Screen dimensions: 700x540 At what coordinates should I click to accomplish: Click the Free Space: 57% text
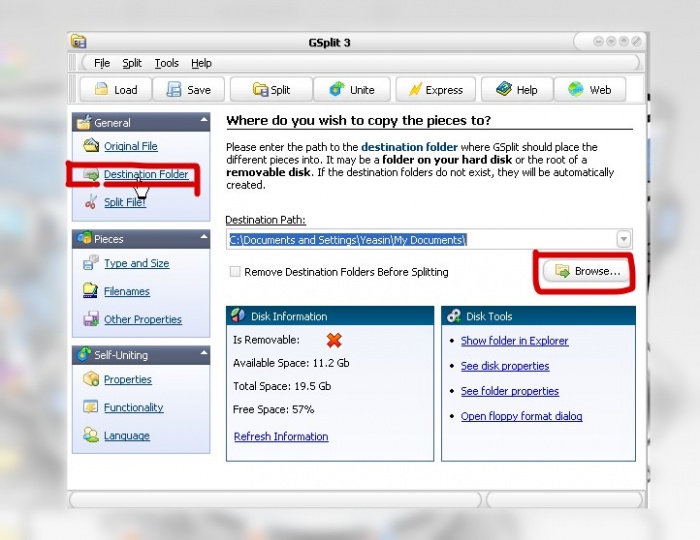click(x=273, y=409)
